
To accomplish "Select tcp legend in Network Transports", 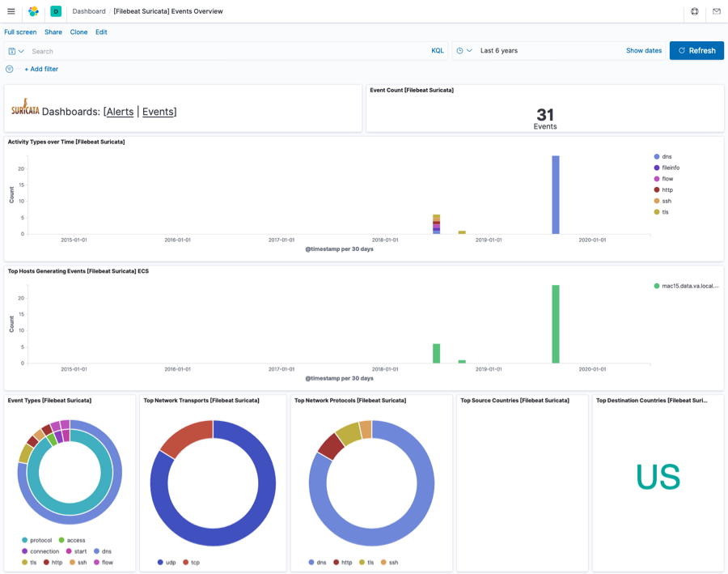I will (x=191, y=563).
